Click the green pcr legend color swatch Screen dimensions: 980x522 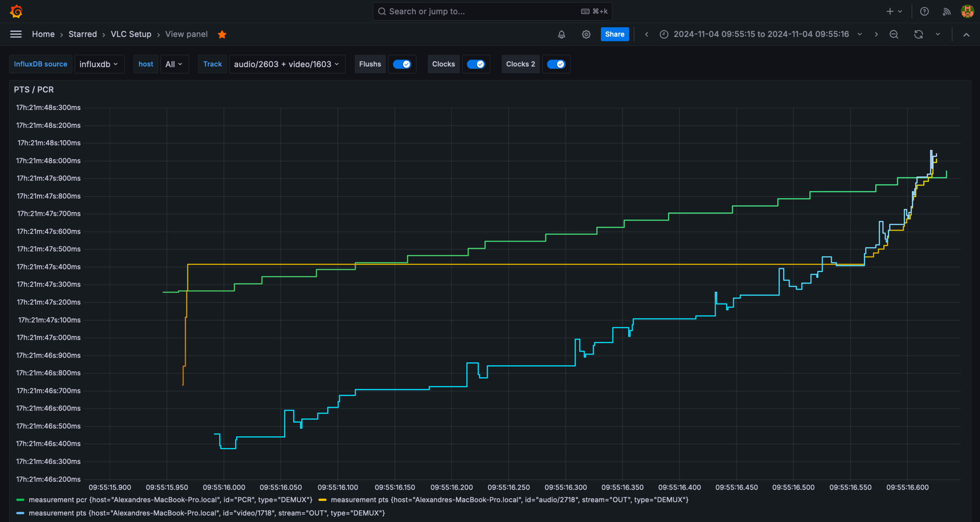(20, 500)
